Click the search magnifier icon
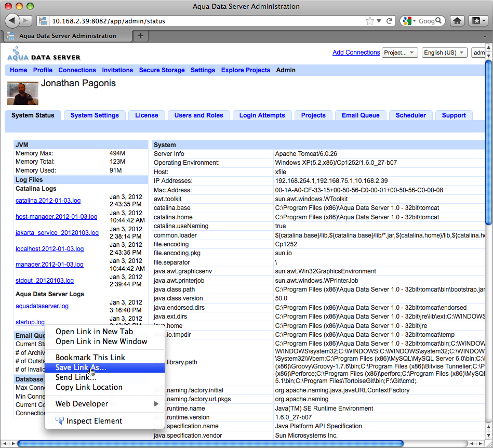 438,21
